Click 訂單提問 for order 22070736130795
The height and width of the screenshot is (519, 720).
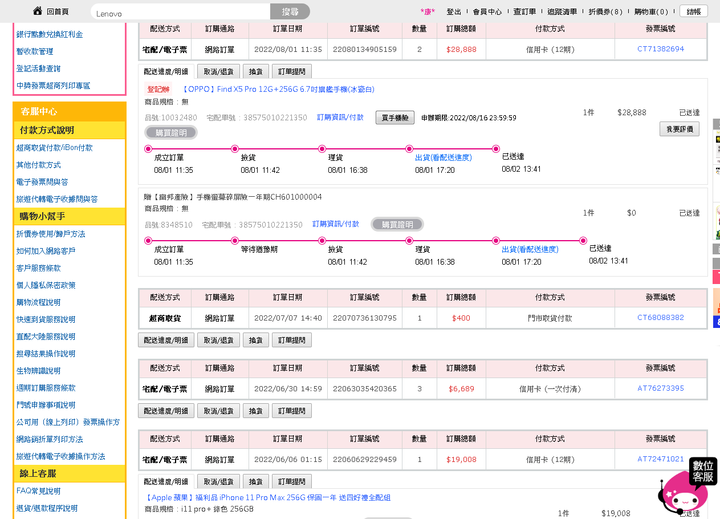(292, 340)
